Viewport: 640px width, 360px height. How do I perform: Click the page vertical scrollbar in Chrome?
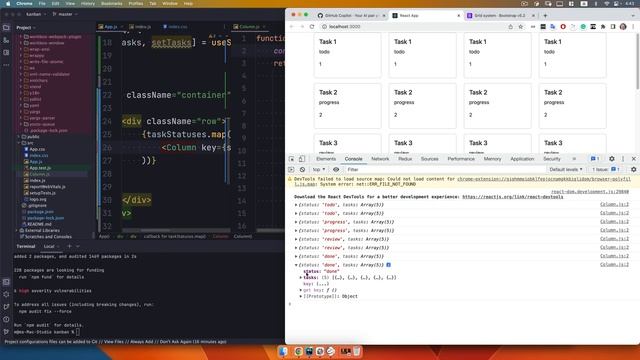[x=637, y=61]
